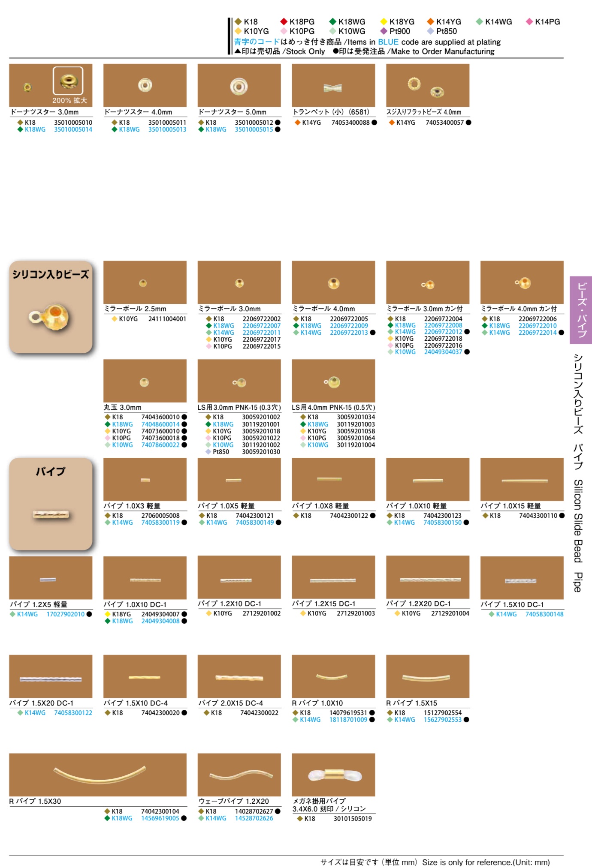Screen dimensions: 592x868
Task: Open the パイプ category panel
Action: pos(51,504)
